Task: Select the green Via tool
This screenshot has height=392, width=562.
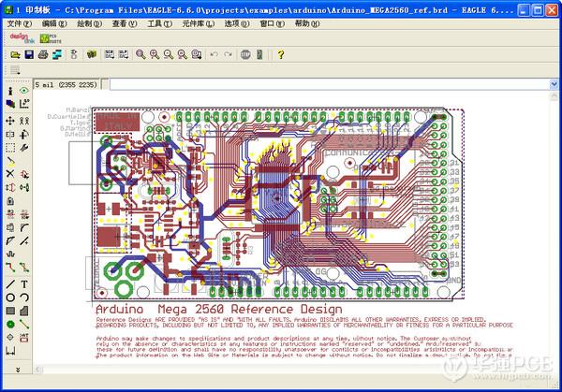Action: click(10, 324)
